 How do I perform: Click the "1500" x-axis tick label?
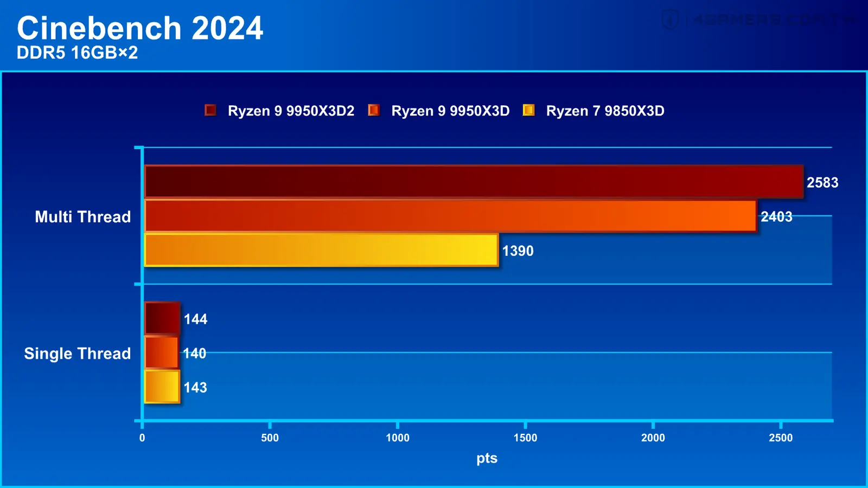point(525,438)
